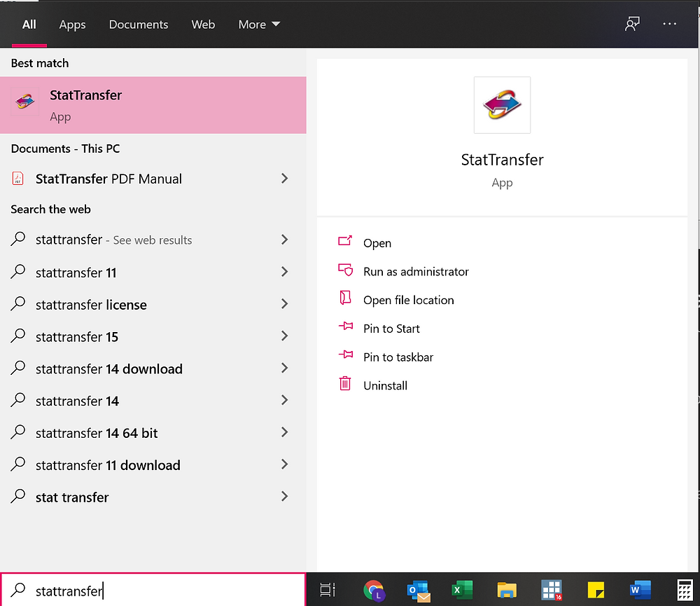700x606 pixels.
Task: Open File Explorer from the taskbar
Action: click(507, 590)
